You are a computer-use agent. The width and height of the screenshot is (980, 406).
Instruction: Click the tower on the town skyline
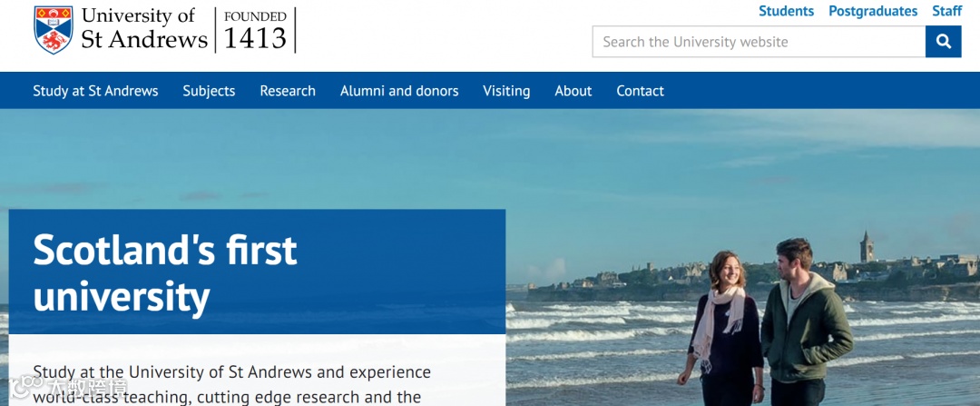click(867, 246)
